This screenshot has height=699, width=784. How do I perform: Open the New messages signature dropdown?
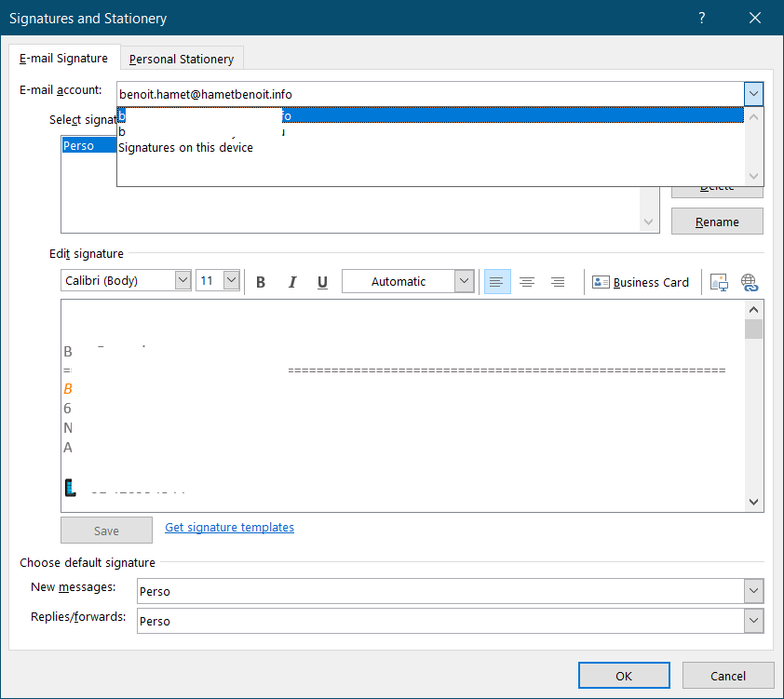click(753, 591)
